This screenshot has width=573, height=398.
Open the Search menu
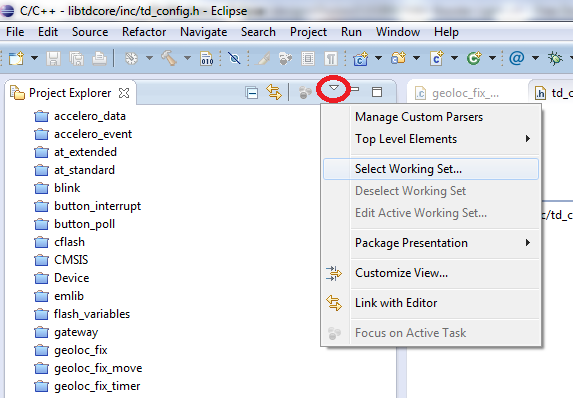pos(258,32)
